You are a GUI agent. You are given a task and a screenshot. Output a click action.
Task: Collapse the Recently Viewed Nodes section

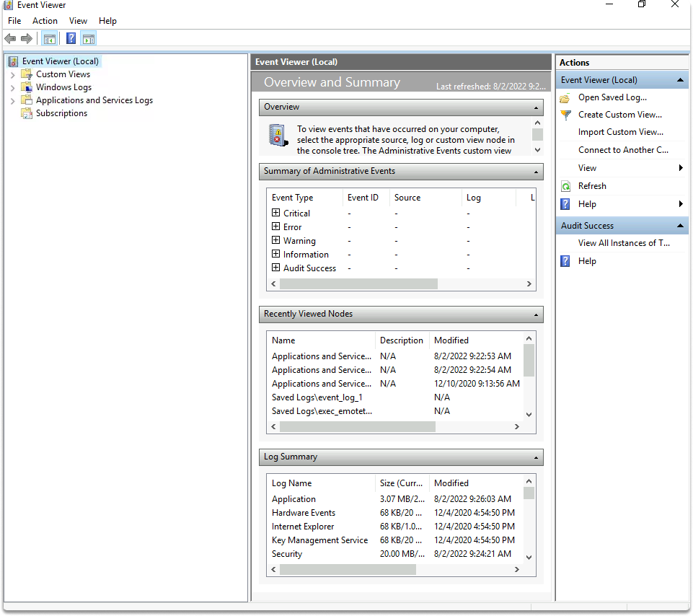point(536,315)
